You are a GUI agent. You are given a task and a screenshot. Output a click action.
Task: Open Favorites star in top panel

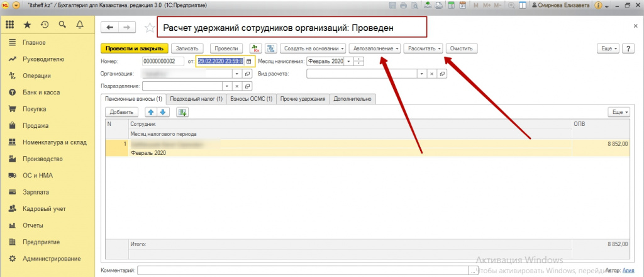tap(27, 25)
